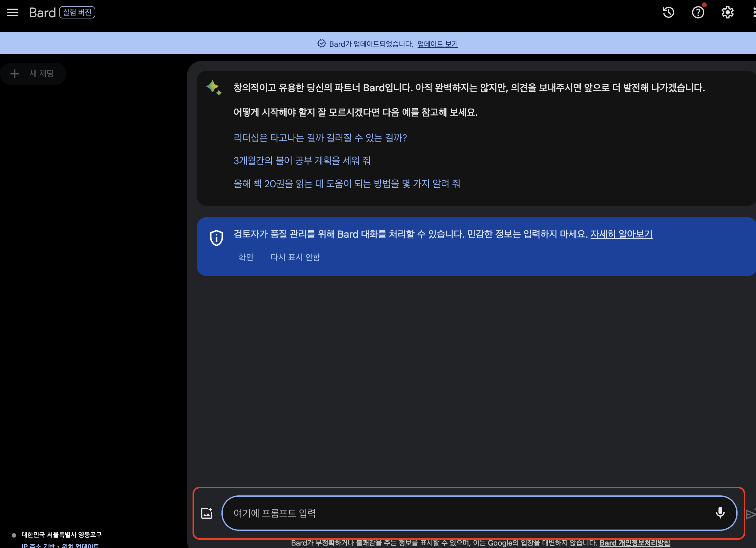Click the prompt input field
The width and height of the screenshot is (756, 548).
click(467, 513)
